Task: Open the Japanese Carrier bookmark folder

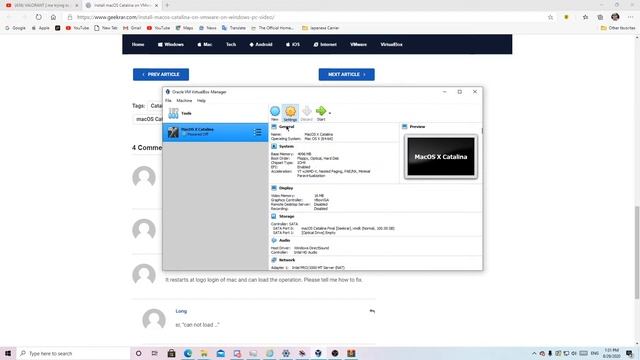Action: [x=321, y=28]
